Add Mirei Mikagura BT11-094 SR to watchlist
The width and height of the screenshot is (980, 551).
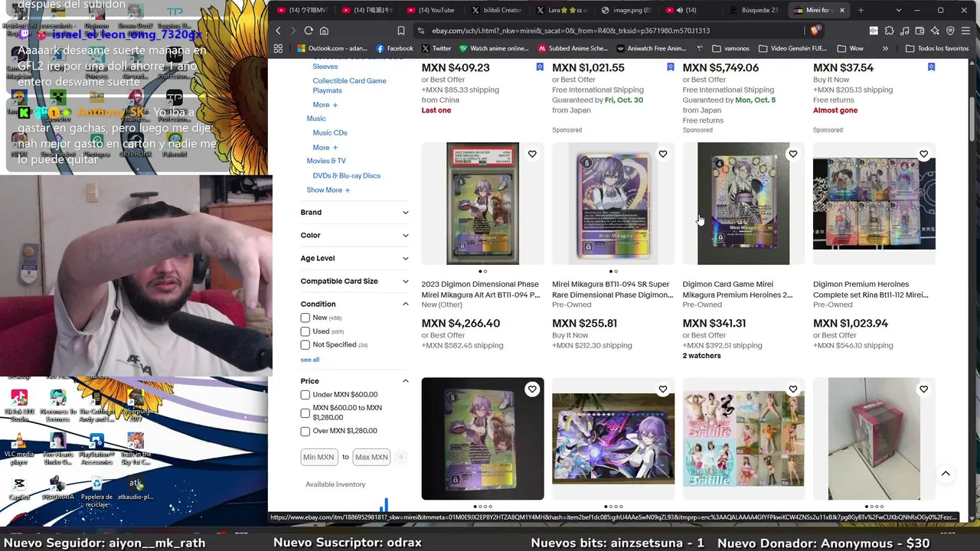coord(663,155)
